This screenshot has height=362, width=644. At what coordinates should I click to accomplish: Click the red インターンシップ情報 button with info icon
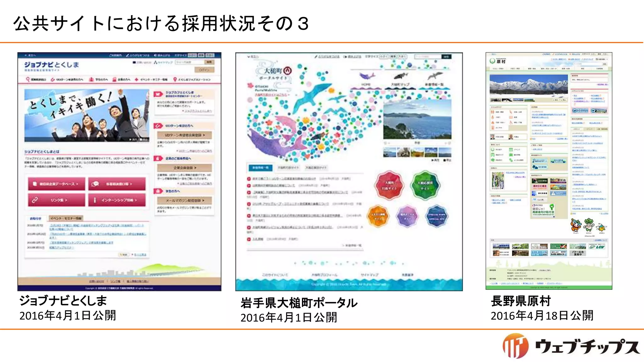tap(117, 200)
